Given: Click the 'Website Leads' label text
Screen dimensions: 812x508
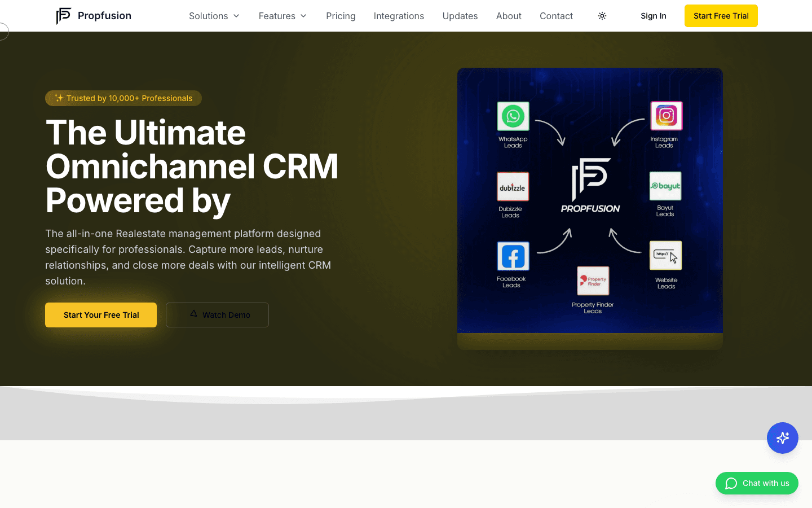Looking at the screenshot, I should click(x=667, y=283).
